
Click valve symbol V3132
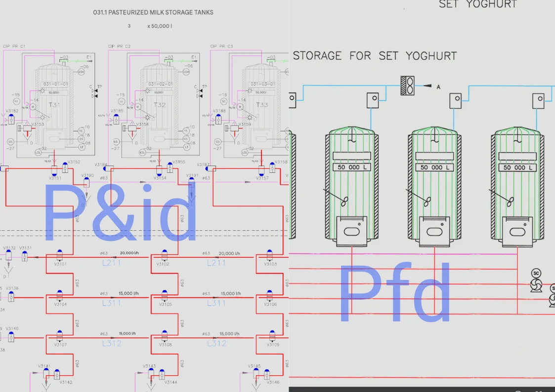[8, 254]
